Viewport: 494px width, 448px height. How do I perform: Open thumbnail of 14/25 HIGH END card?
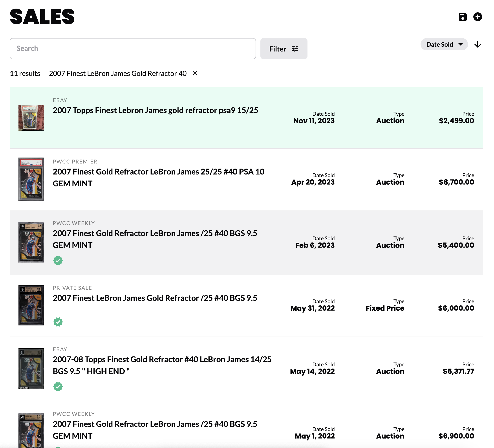[x=31, y=368]
